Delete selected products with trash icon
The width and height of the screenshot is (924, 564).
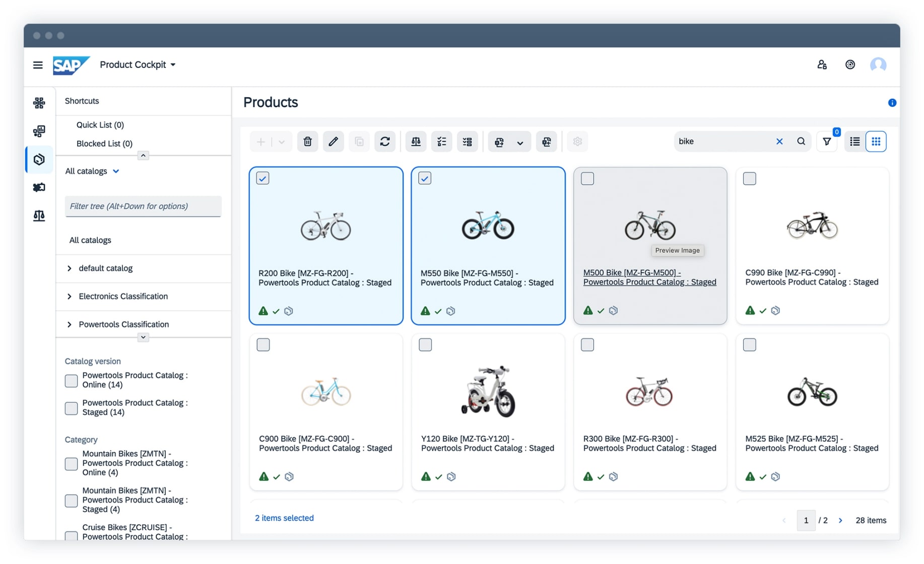point(308,142)
